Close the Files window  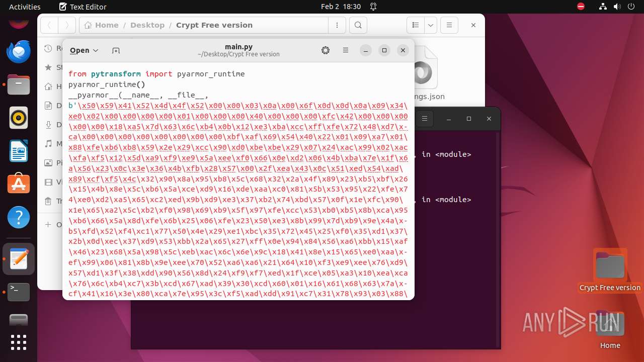(473, 25)
